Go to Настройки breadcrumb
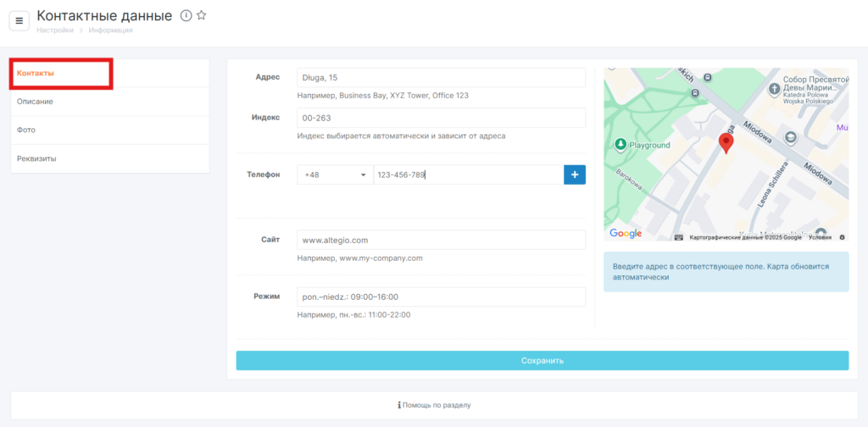 53,30
